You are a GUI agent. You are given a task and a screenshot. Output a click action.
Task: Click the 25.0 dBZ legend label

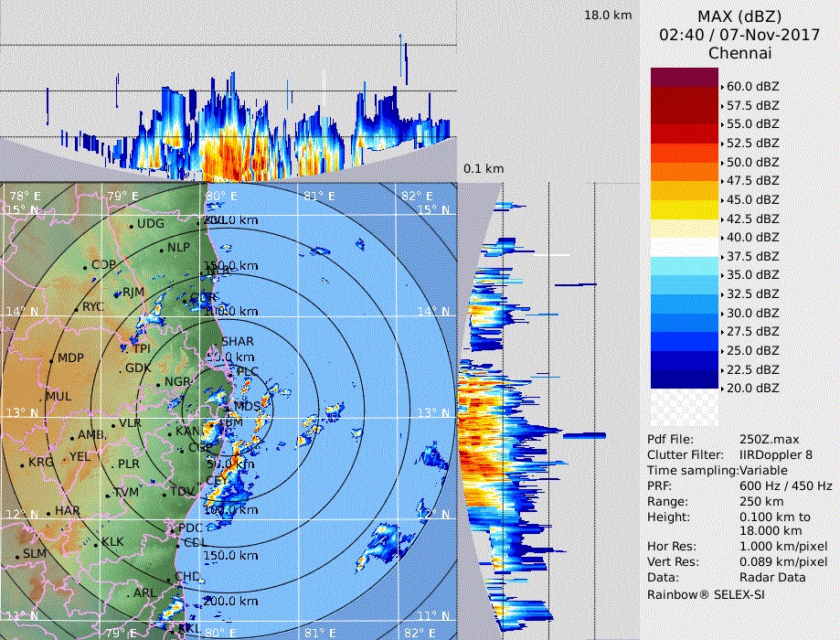752,350
